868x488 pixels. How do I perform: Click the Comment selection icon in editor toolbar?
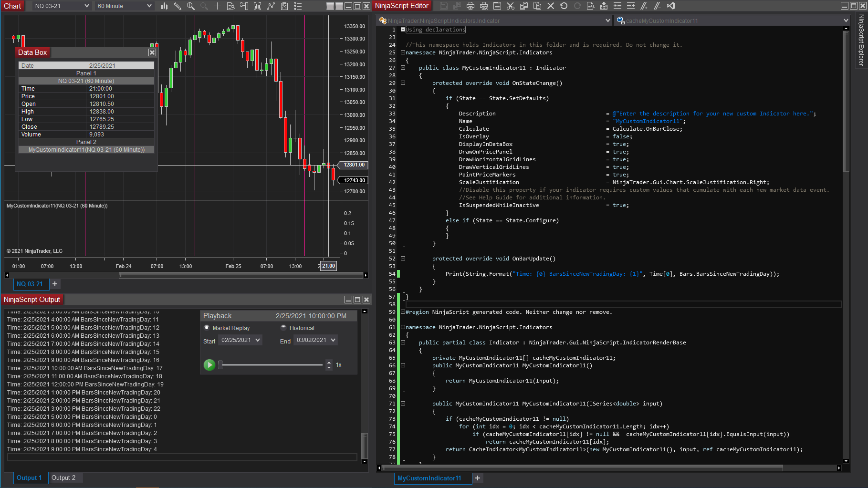[644, 6]
